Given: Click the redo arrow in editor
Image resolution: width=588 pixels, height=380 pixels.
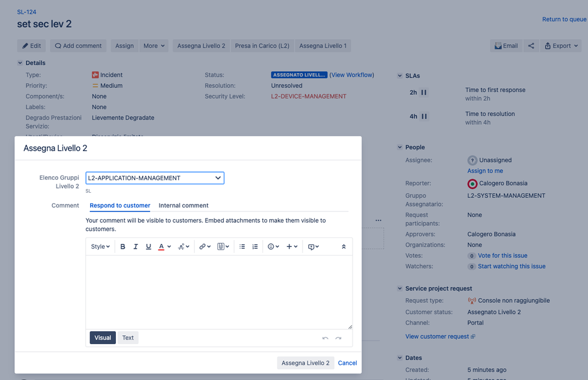Looking at the screenshot, I should (x=338, y=338).
